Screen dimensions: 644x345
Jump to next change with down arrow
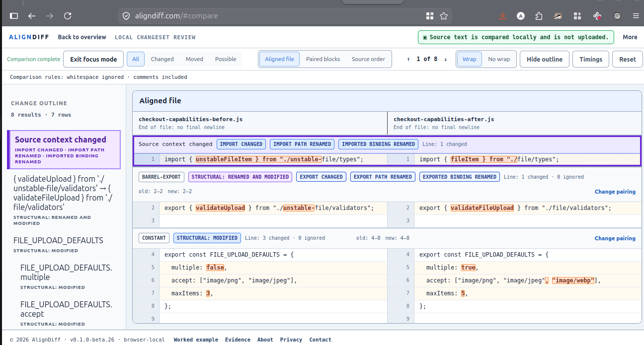pyautogui.click(x=446, y=59)
